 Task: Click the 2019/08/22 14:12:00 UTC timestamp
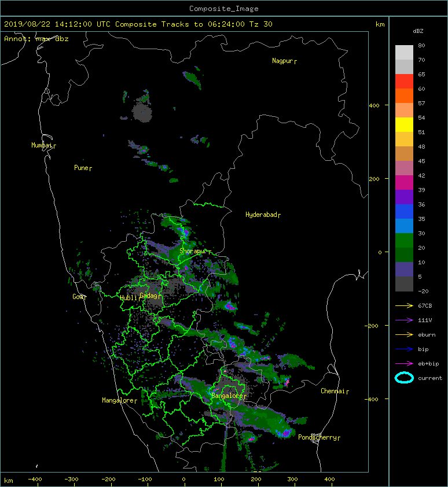pos(57,24)
